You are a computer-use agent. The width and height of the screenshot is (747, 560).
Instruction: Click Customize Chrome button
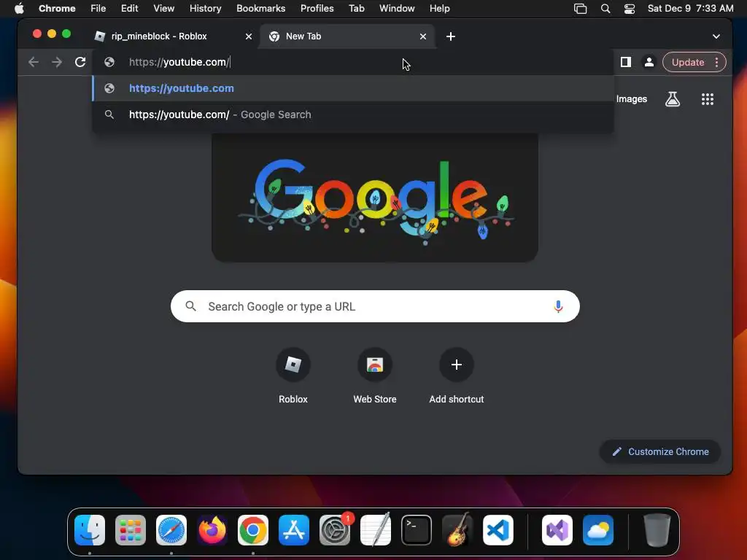[660, 451]
